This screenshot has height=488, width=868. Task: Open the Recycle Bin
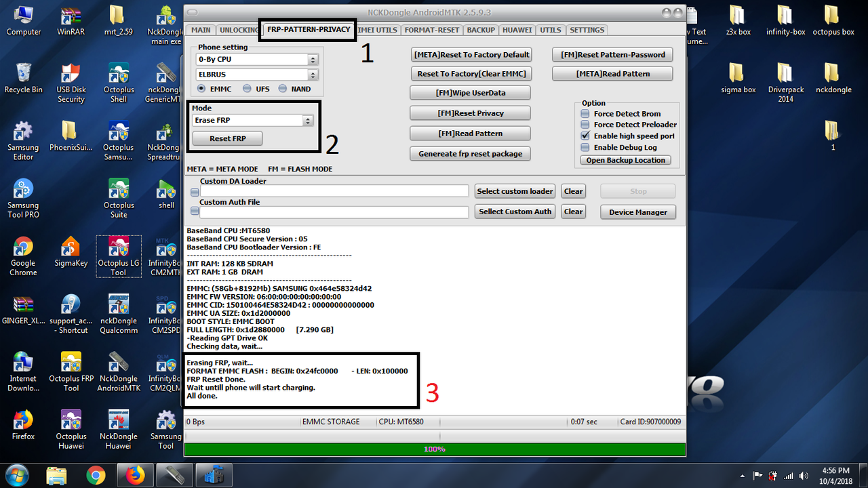pos(23,79)
